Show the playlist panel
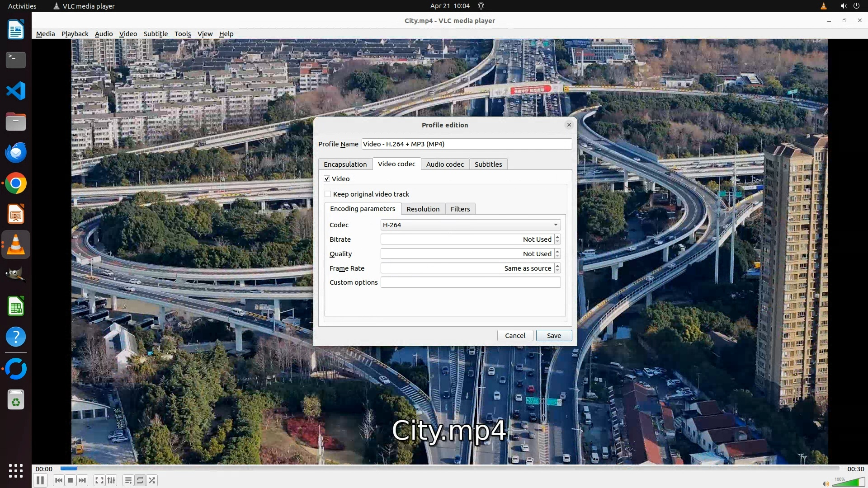This screenshot has width=868, height=488. [x=128, y=480]
